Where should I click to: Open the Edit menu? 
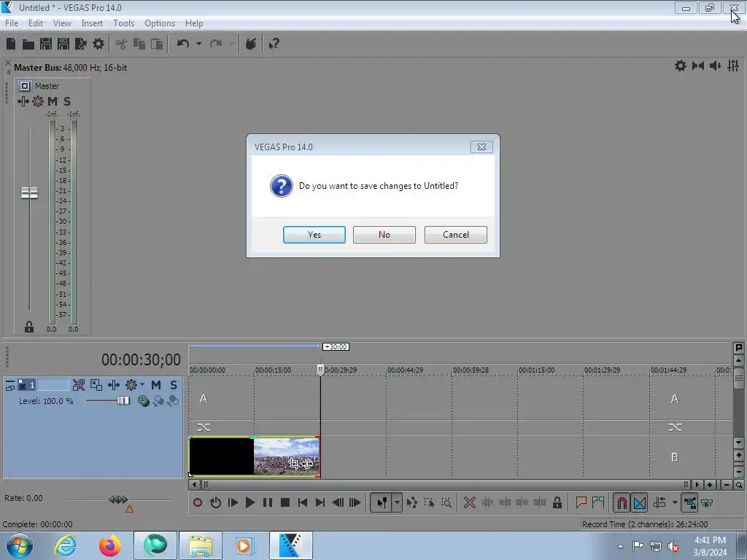click(x=35, y=23)
